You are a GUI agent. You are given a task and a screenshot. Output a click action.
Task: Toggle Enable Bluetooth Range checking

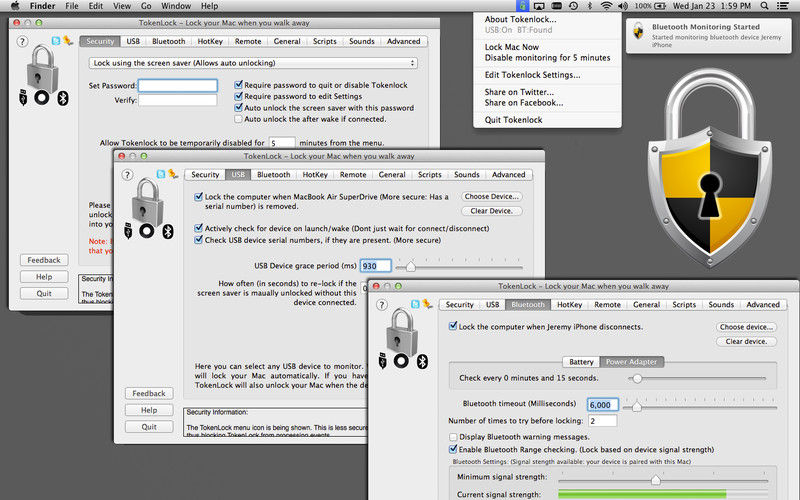click(x=453, y=449)
